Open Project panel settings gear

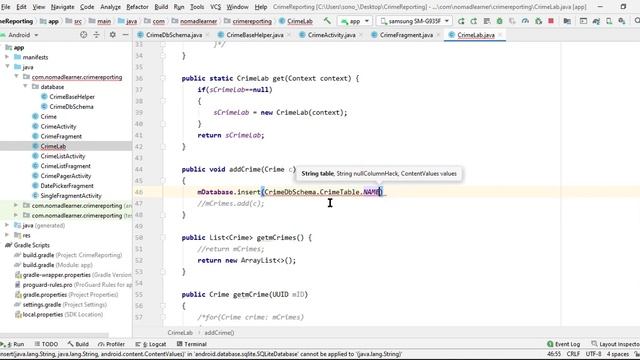coord(113,35)
